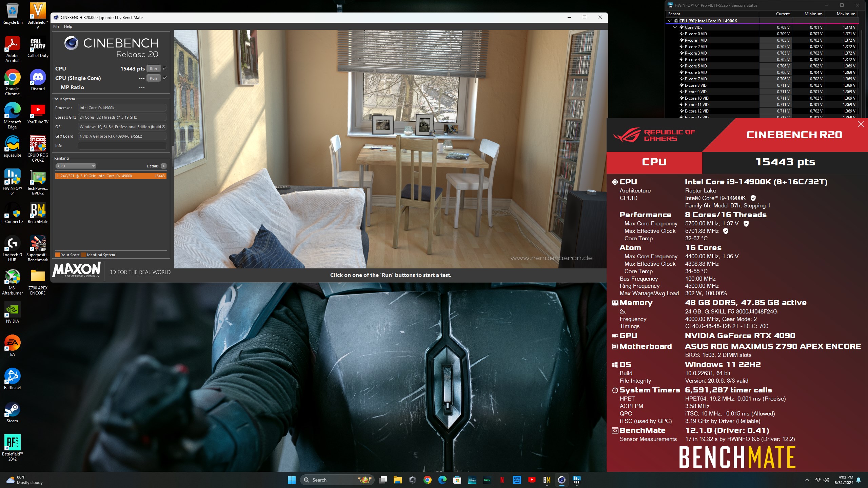Open the clock showing 4:01 PM
Screen dimensions: 868x488
(844, 480)
